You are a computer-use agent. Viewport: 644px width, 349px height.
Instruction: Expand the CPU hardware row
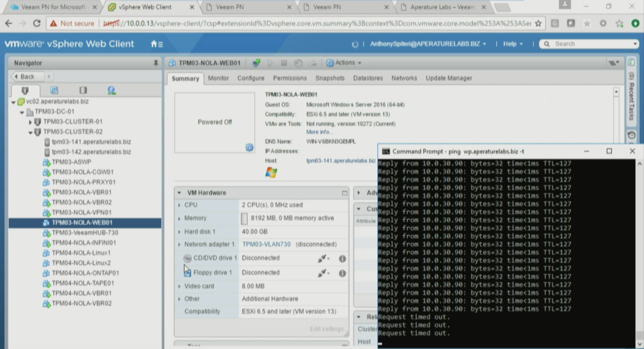pyautogui.click(x=179, y=205)
